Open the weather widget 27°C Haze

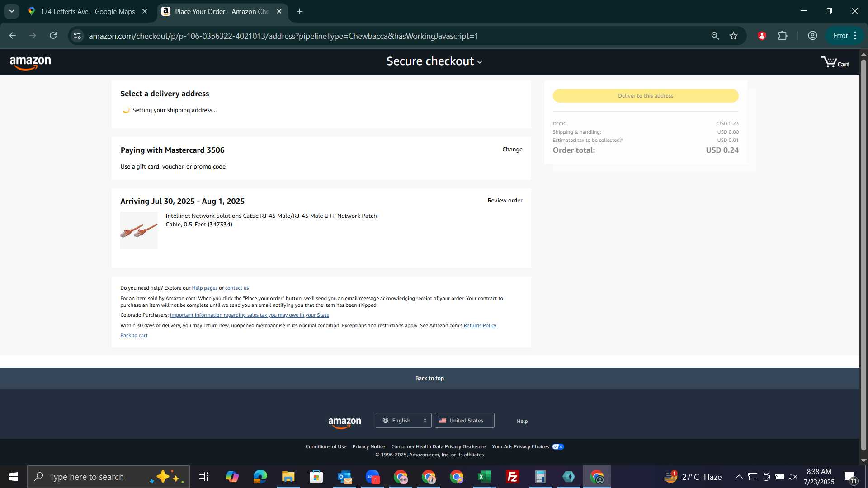pyautogui.click(x=693, y=477)
